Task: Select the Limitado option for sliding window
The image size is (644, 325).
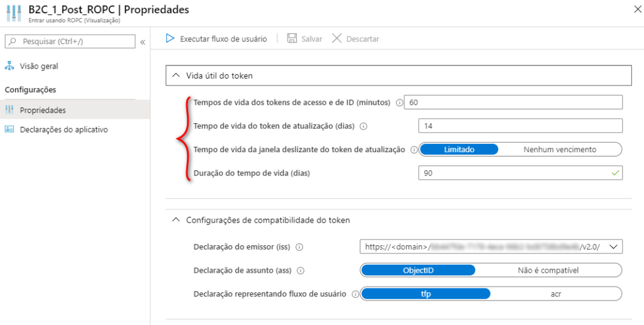Action: coord(459,150)
